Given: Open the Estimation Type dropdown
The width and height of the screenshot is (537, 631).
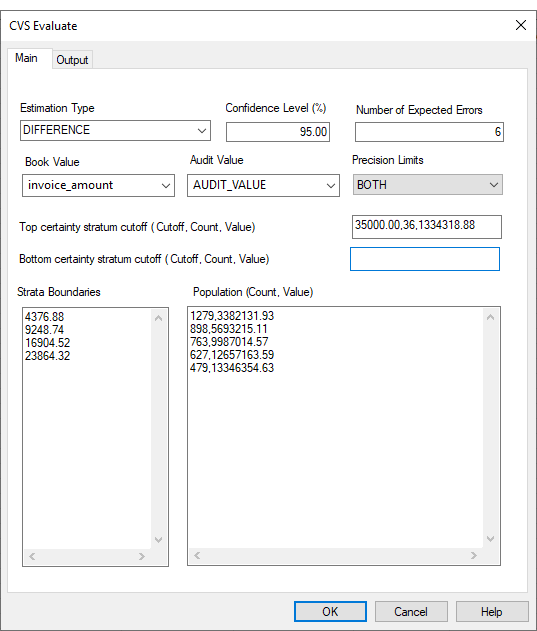Looking at the screenshot, I should (x=115, y=130).
